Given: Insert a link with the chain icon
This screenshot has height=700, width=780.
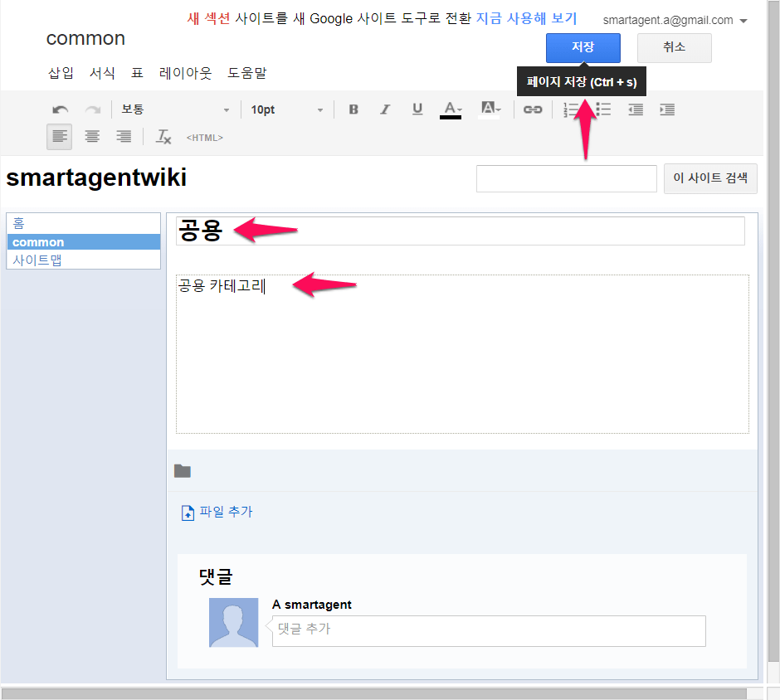Looking at the screenshot, I should click(532, 109).
